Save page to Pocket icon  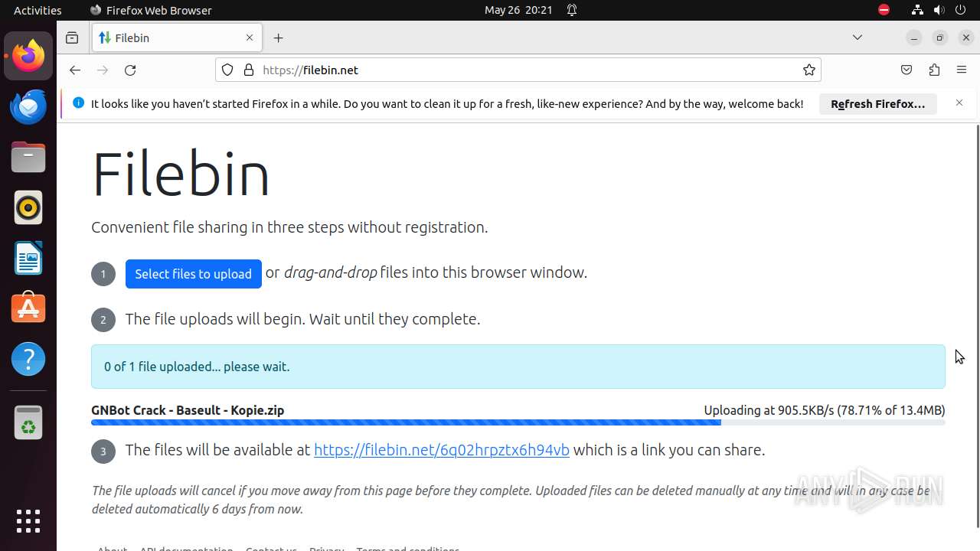906,70
